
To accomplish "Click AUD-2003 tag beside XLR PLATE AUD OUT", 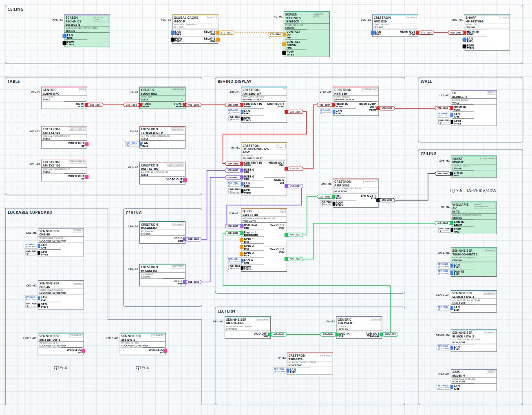I will [x=390, y=334].
